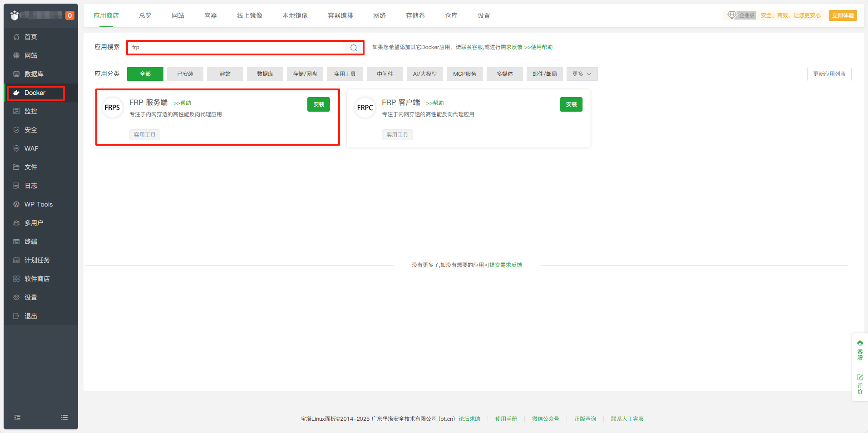
Task: Filter by 多媒体 category
Action: (505, 74)
